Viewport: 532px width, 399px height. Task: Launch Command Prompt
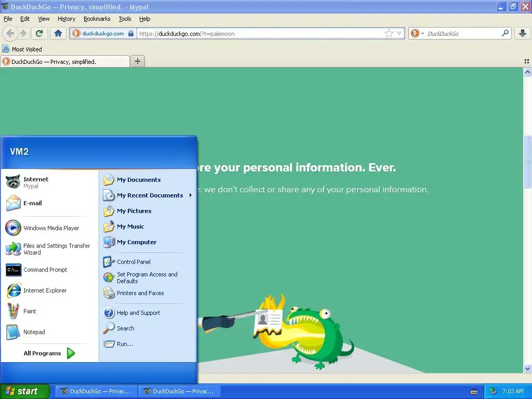click(x=49, y=270)
